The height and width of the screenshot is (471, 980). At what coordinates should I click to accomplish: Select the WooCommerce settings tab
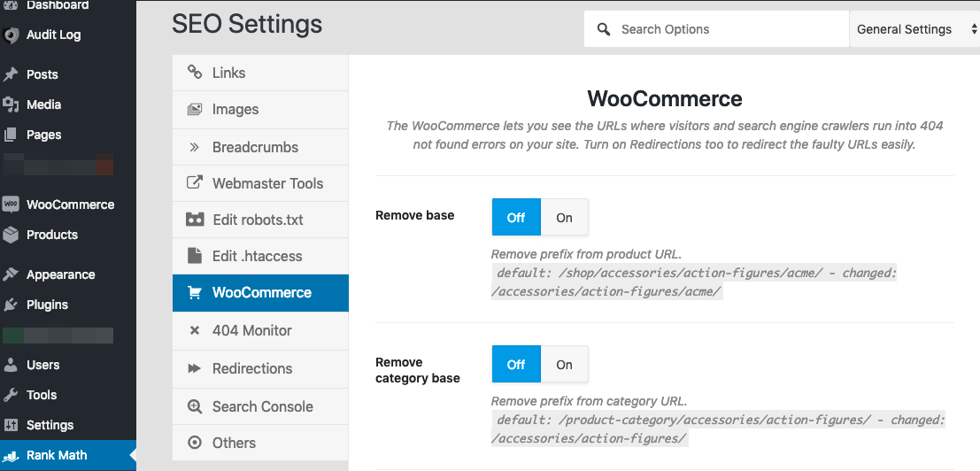[x=260, y=293]
